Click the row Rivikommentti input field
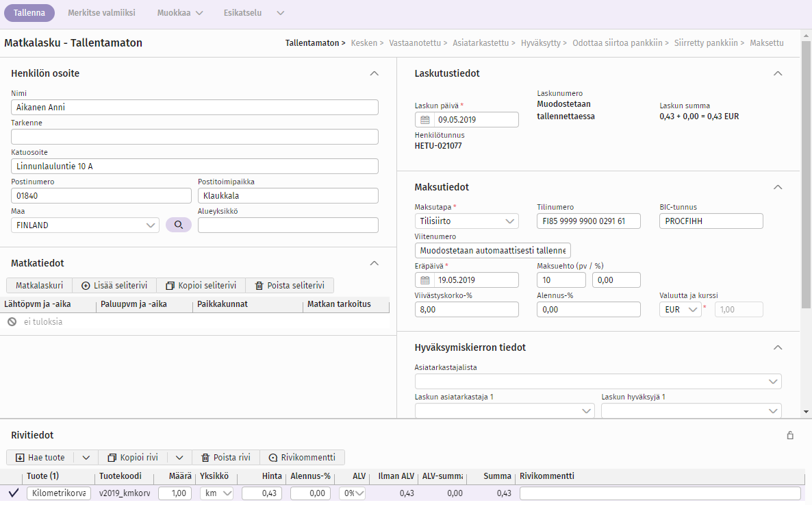This screenshot has height=505, width=812. pyautogui.click(x=660, y=493)
